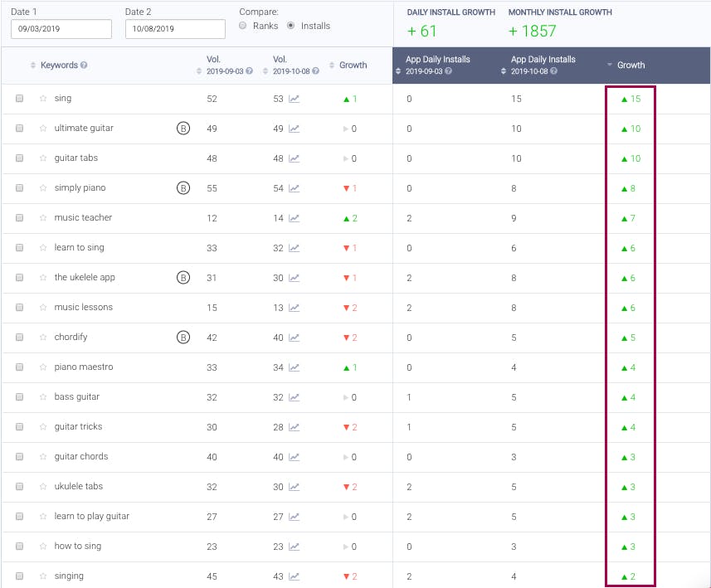Viewport: 711px width, 588px height.
Task: Sort by the Keywords column header
Action: [x=58, y=66]
